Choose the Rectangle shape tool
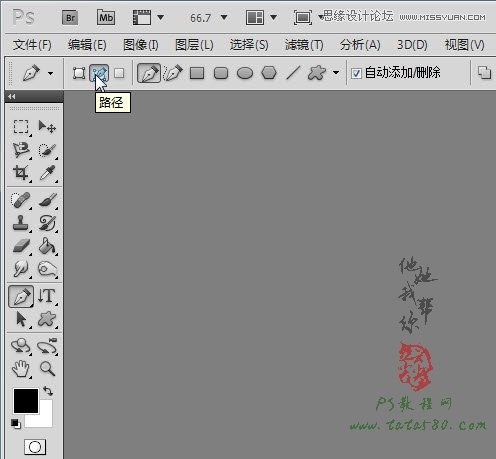The image size is (496, 459). pos(197,73)
